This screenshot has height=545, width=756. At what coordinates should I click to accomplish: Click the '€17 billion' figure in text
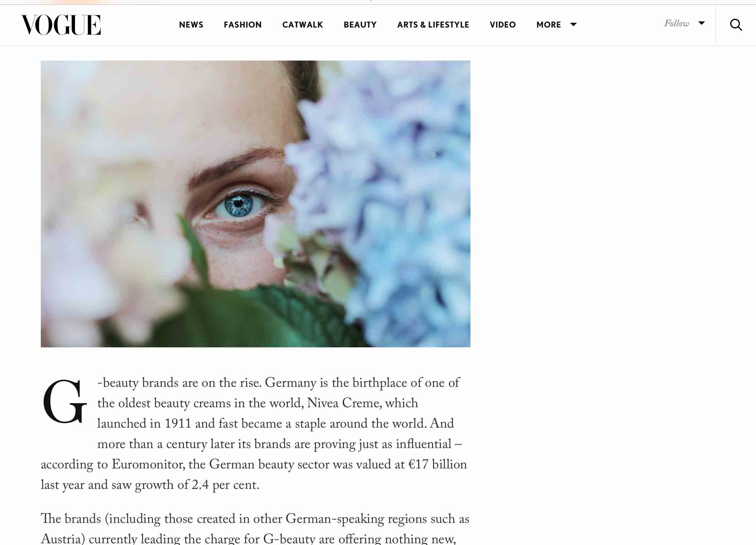437,464
